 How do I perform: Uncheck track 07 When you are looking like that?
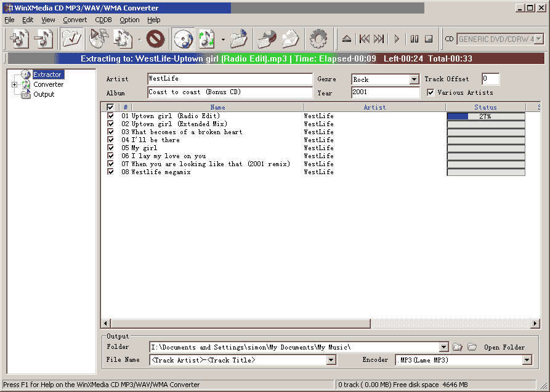tap(110, 164)
